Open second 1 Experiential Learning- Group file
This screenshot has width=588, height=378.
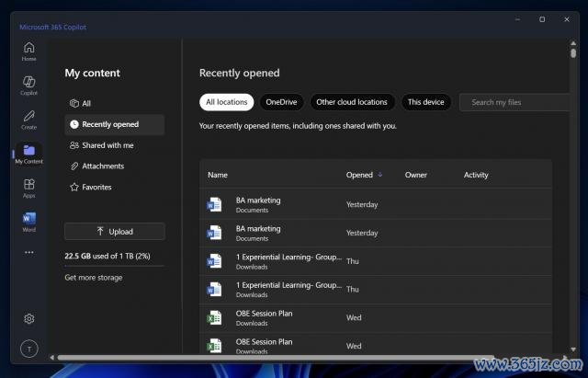[288, 285]
